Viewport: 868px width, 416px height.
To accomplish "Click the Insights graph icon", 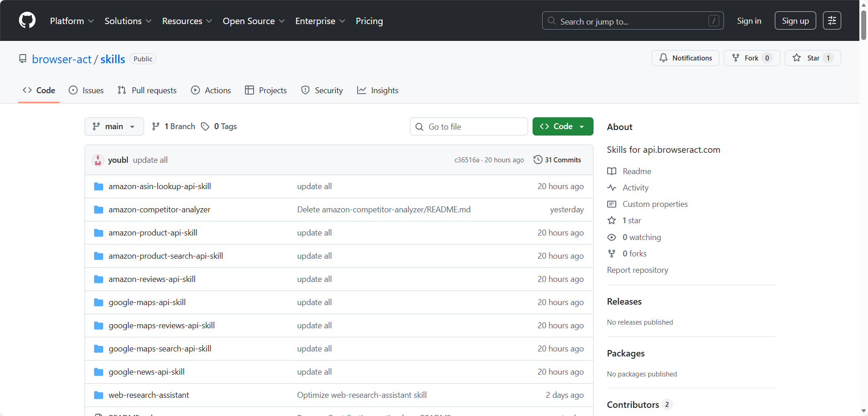I will pyautogui.click(x=362, y=90).
